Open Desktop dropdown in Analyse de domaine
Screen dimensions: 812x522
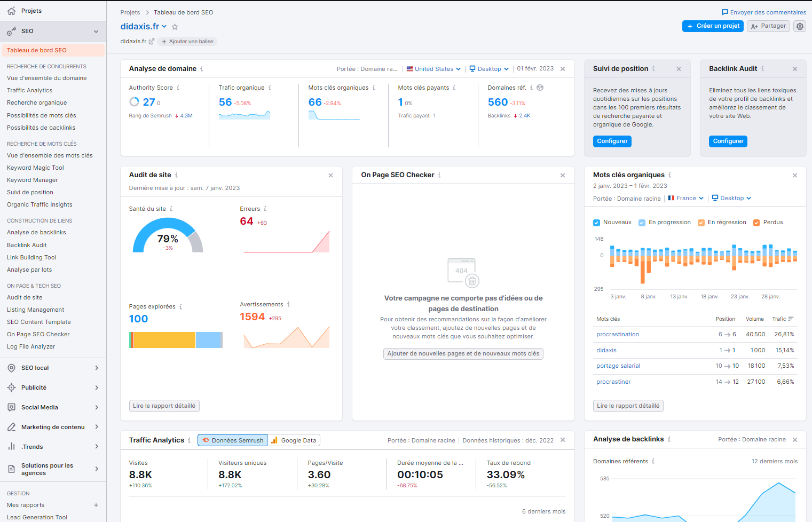[x=489, y=69]
